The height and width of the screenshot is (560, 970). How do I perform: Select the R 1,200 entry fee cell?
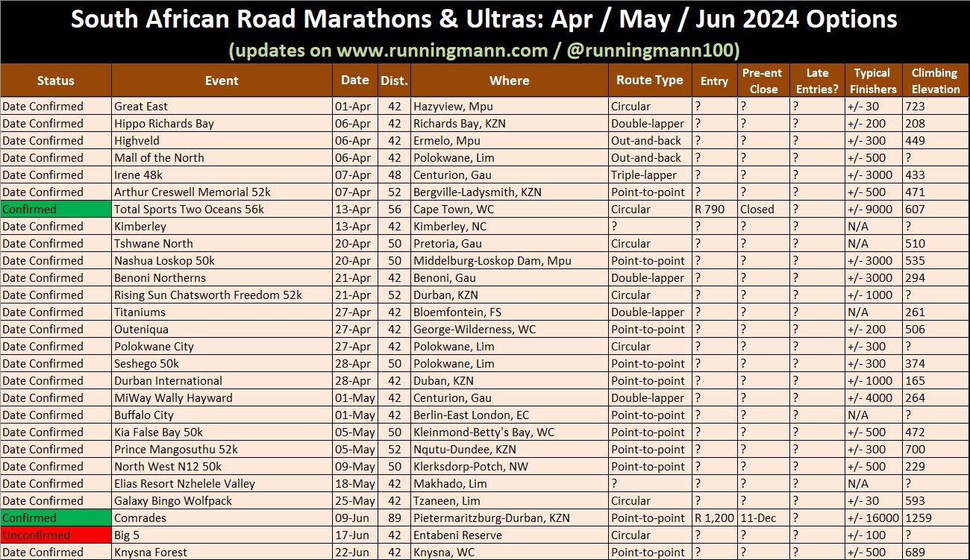pyautogui.click(x=714, y=518)
